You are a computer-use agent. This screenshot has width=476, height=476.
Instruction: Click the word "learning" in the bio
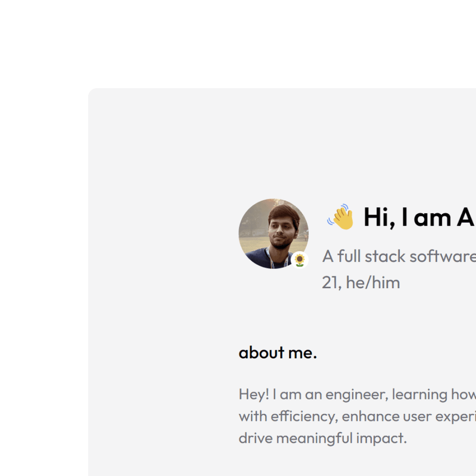click(420, 395)
